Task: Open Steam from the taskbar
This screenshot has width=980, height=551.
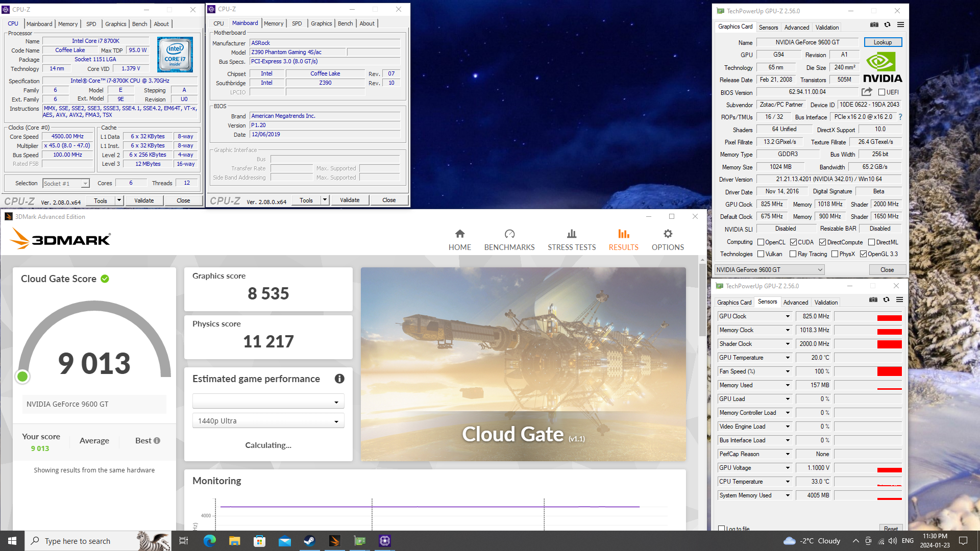Action: (x=309, y=541)
